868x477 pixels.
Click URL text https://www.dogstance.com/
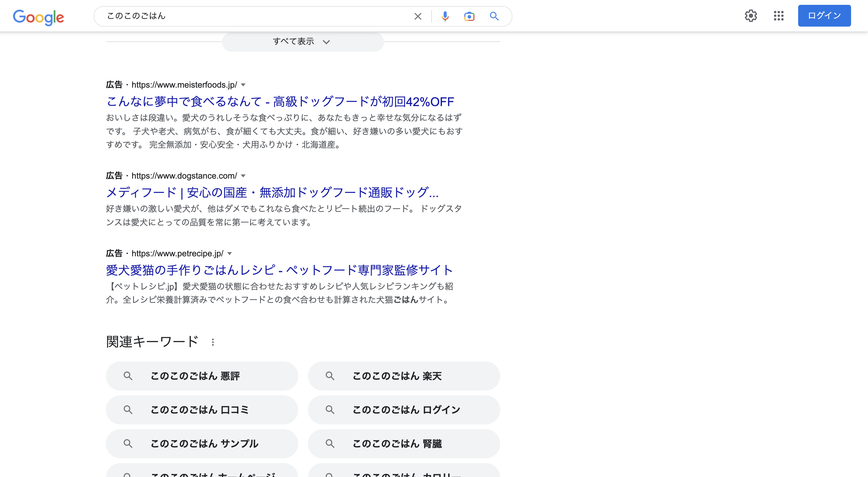point(184,176)
